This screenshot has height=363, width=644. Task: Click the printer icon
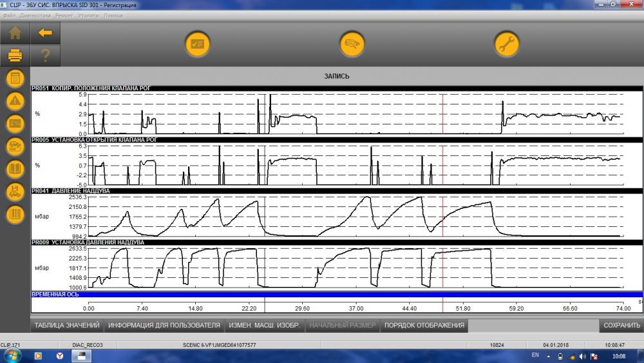click(x=15, y=55)
